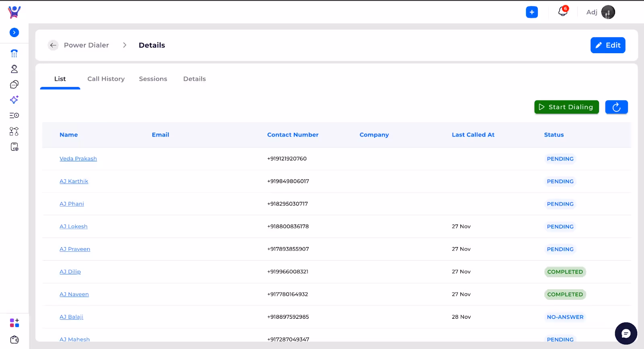Switch to the Details tab
Screen dimensions: 644x349
[x=194, y=79]
